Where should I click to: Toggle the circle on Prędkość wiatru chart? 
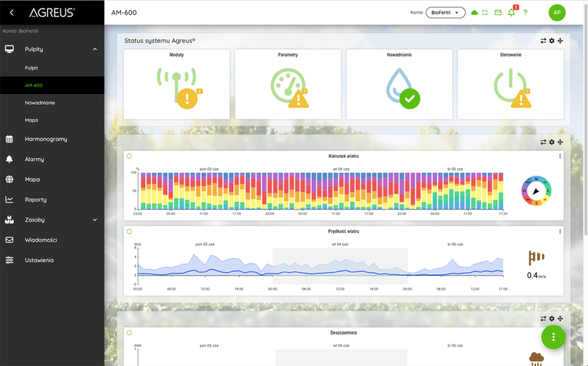[x=129, y=231]
